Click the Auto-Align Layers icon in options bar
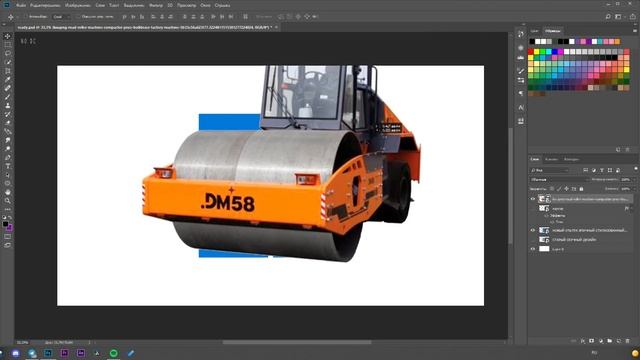Image resolution: width=640 pixels, height=360 pixels. pos(245,17)
